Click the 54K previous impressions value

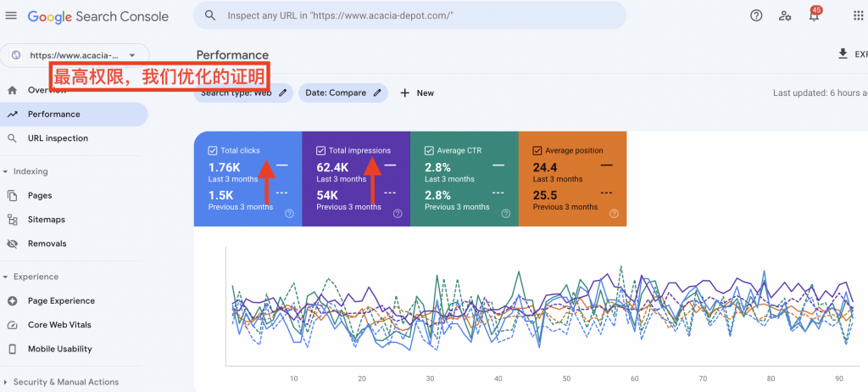(x=327, y=195)
